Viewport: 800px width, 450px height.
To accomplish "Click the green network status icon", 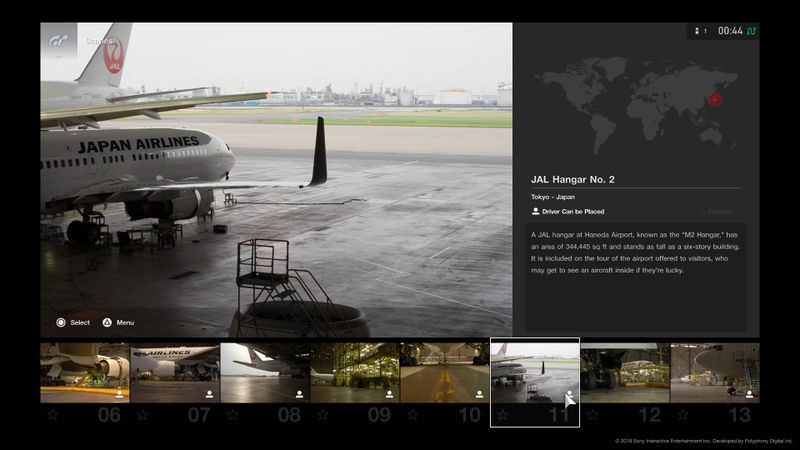I will (751, 31).
